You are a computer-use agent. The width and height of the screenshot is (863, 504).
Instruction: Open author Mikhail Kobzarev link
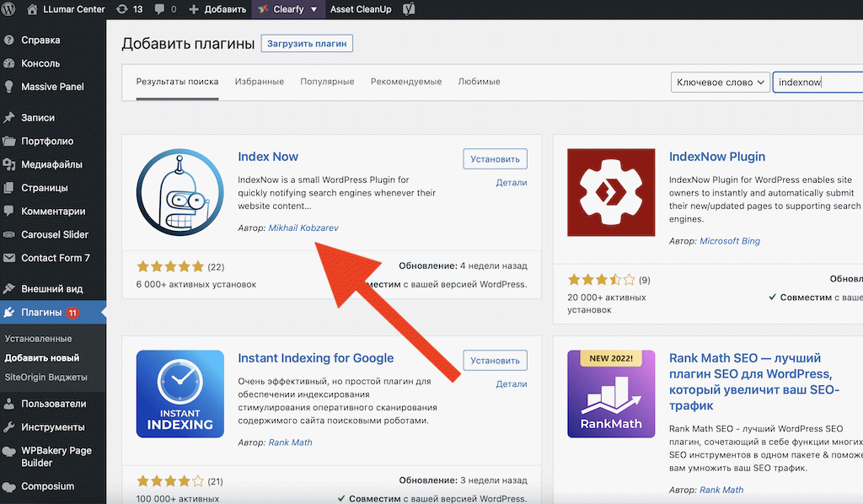pyautogui.click(x=303, y=228)
